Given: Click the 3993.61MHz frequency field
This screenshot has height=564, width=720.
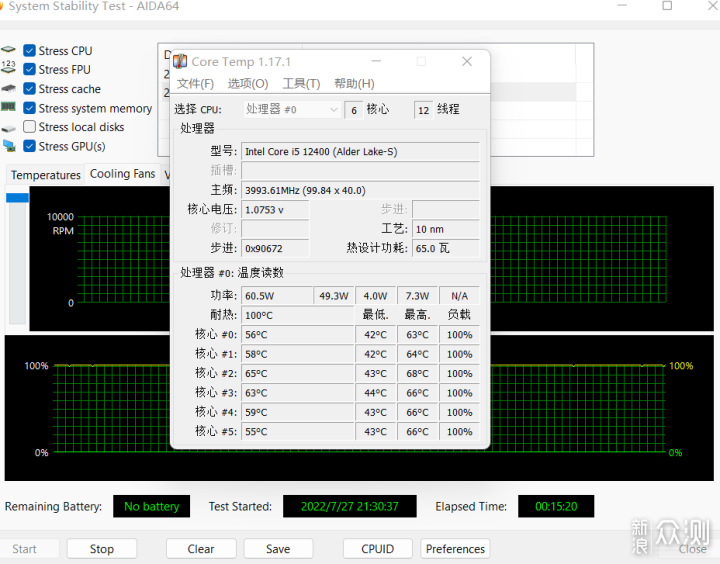Looking at the screenshot, I should coord(360,190).
